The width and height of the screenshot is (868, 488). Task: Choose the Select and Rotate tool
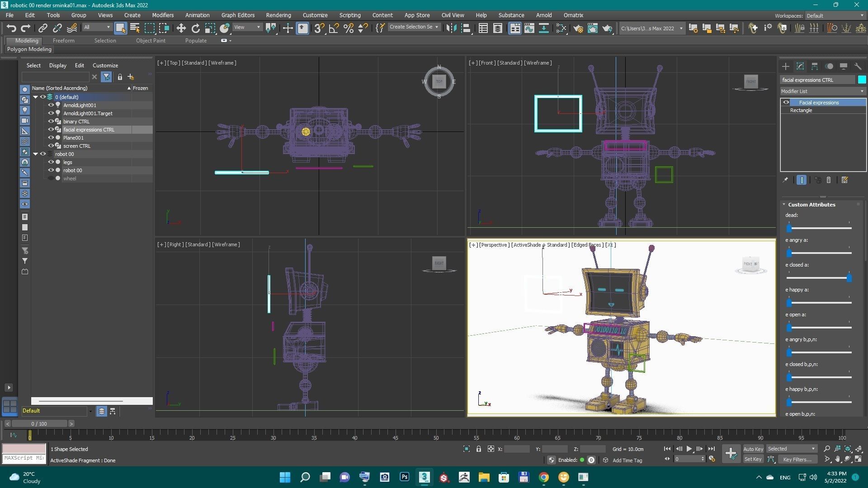(195, 28)
